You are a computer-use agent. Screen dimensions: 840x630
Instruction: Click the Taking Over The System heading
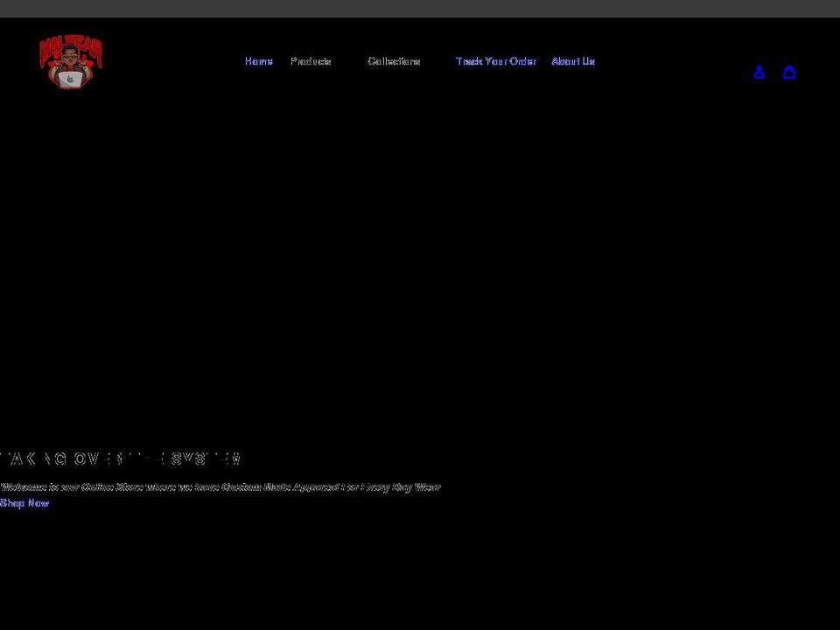tap(121, 459)
